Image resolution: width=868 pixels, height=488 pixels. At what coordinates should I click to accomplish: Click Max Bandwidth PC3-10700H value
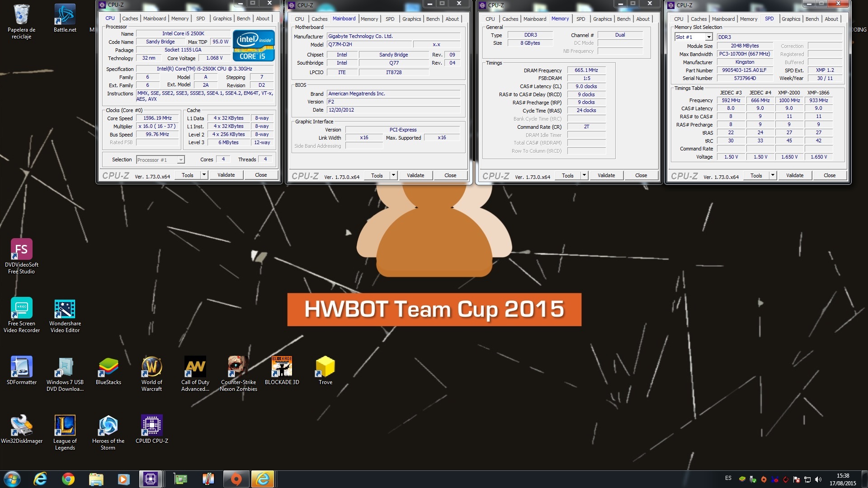coord(744,54)
